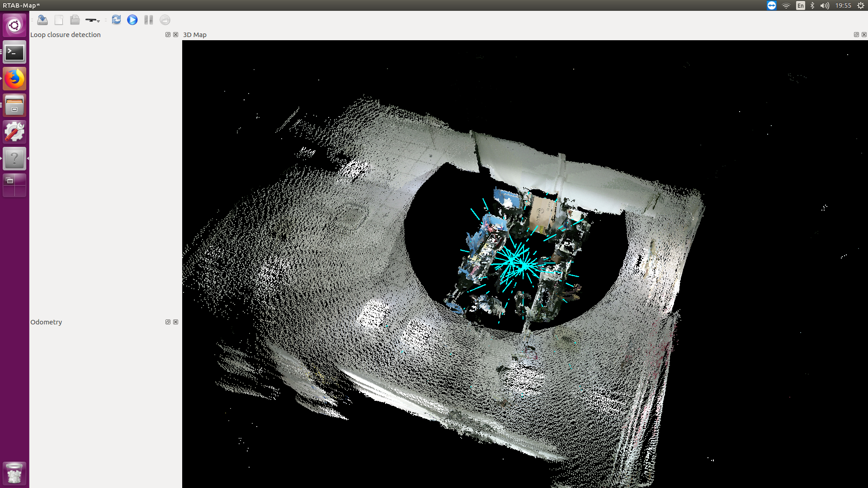
Task: Click the new database page icon
Action: tap(59, 20)
